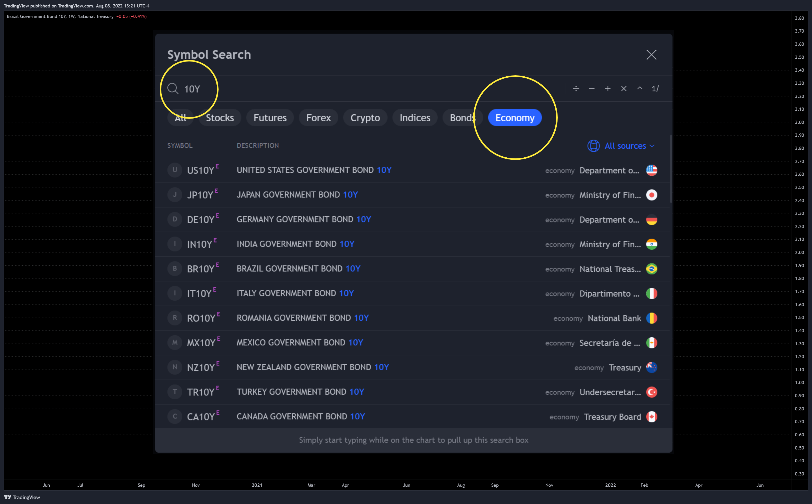Click the National Bank source text
This screenshot has height=504, width=812.
[614, 318]
